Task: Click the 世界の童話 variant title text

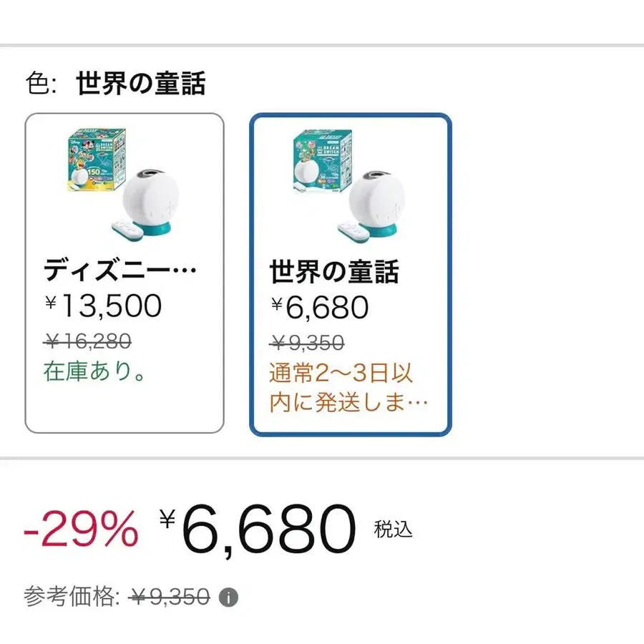Action: [x=333, y=270]
